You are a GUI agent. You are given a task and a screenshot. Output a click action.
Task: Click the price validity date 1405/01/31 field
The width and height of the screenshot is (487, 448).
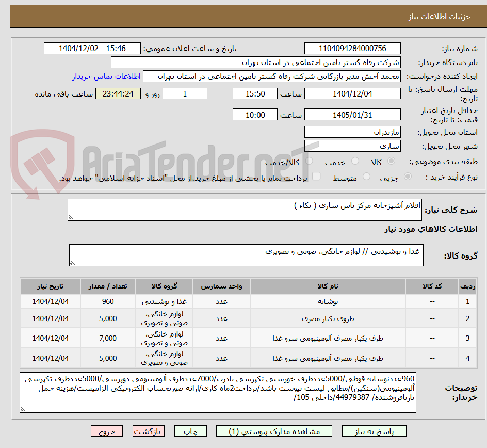352,115
